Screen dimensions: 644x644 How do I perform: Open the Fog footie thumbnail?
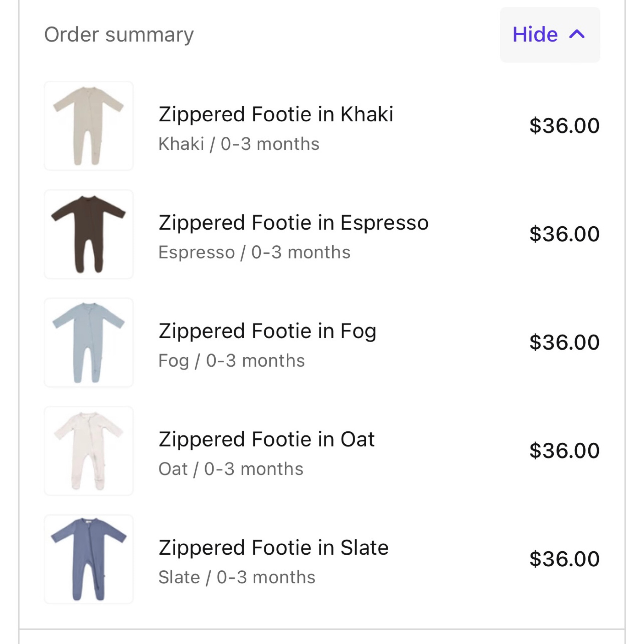pos(89,342)
